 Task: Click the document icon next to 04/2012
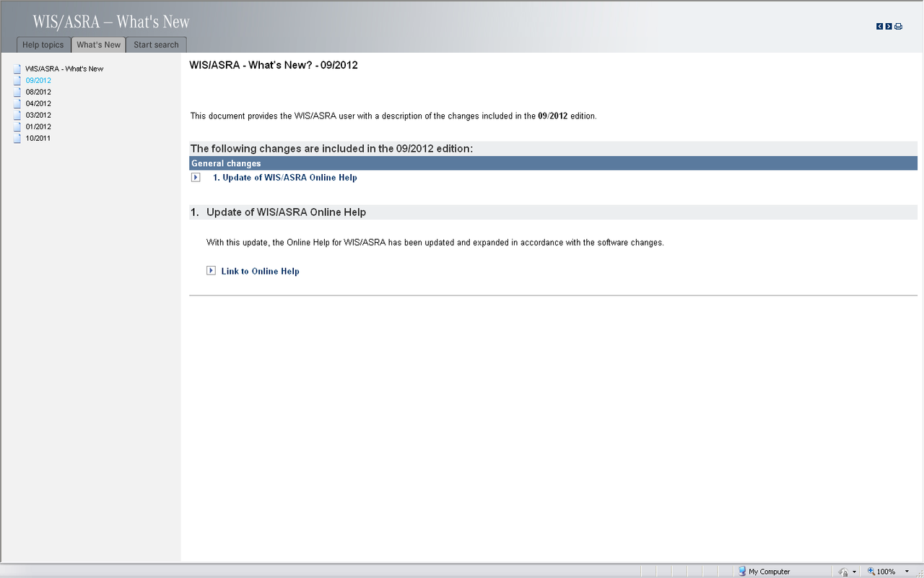[x=17, y=103]
